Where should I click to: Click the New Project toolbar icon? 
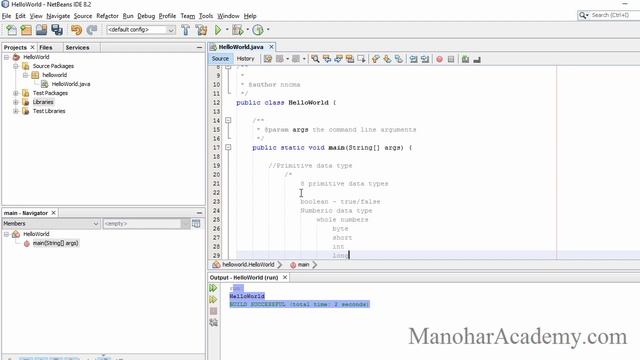click(26, 30)
